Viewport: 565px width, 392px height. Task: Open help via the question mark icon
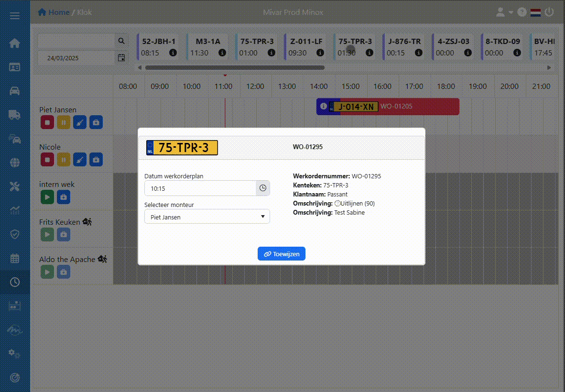[x=522, y=12]
